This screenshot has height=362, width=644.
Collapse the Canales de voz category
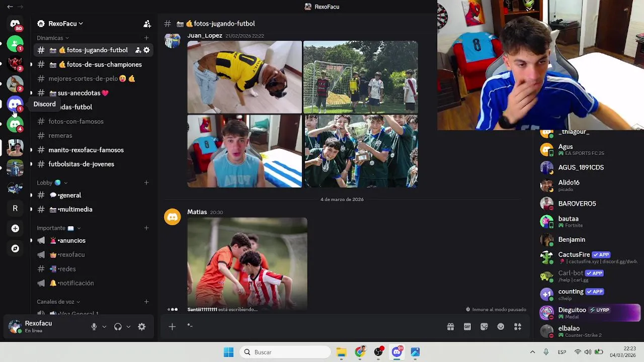(58, 302)
